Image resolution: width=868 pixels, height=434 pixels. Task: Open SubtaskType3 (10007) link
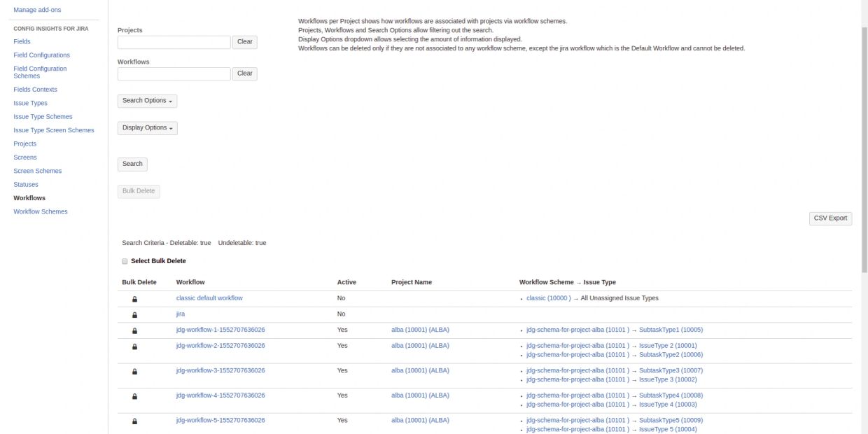[x=671, y=370]
